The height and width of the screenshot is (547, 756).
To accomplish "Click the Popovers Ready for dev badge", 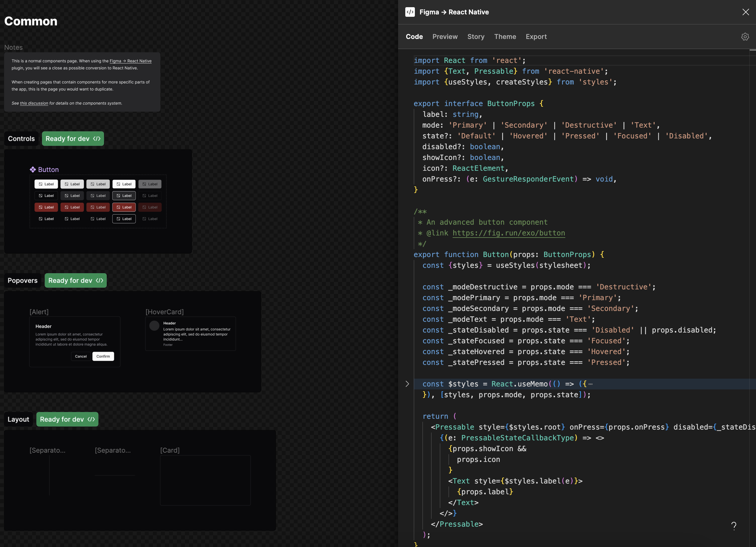I will [x=75, y=280].
